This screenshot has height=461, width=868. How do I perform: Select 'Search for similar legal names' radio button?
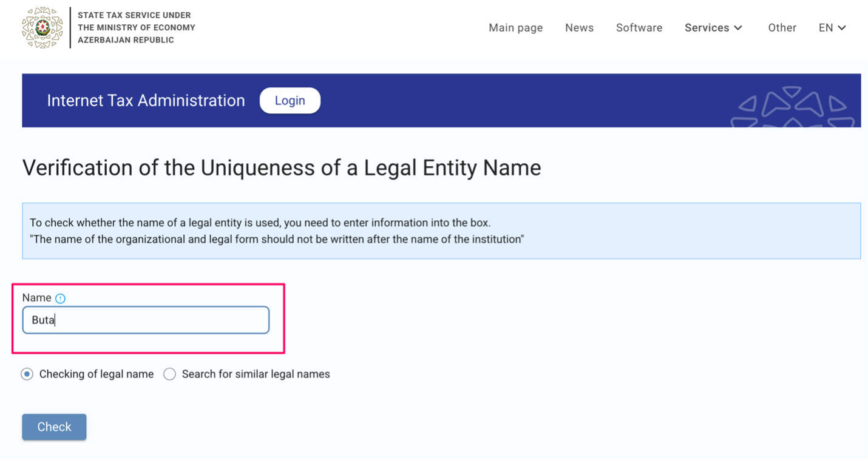tap(170, 374)
